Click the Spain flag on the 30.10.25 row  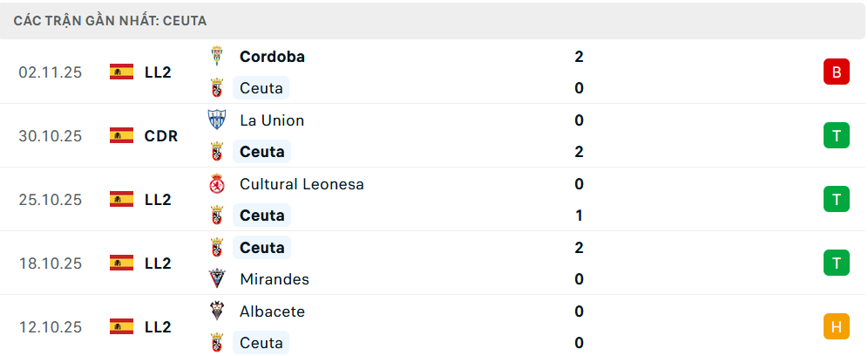pyautogui.click(x=121, y=135)
